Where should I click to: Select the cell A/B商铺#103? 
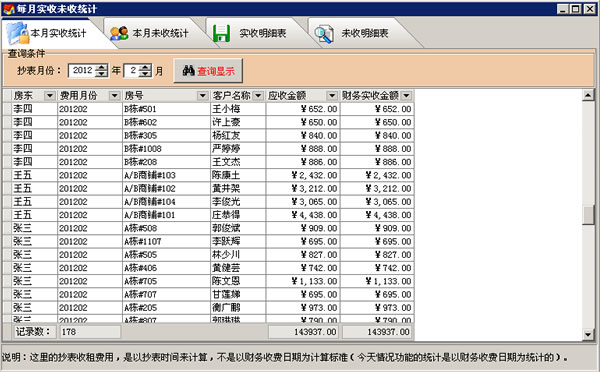pyautogui.click(x=166, y=175)
